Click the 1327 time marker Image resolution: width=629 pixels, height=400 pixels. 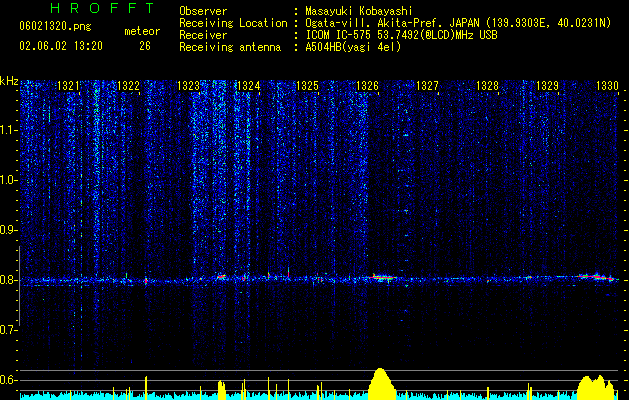point(427,86)
